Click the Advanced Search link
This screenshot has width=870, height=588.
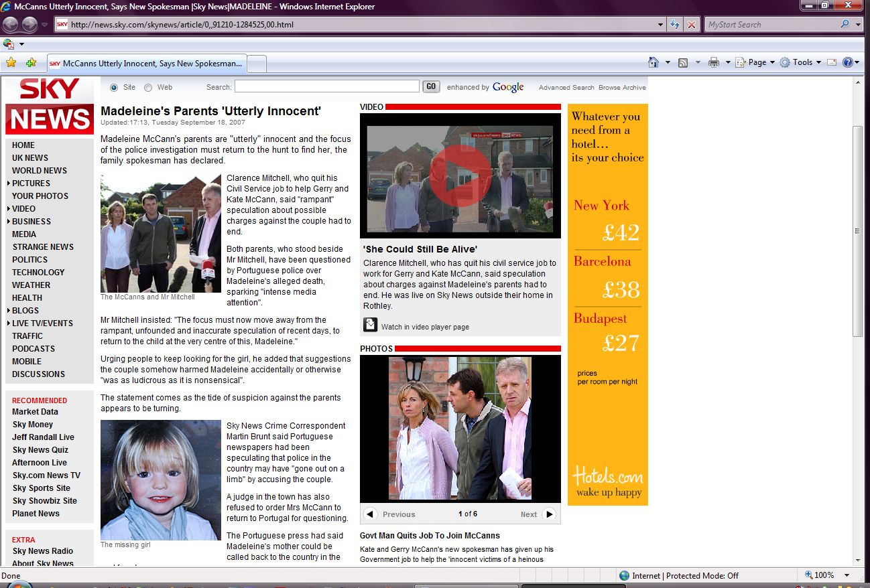tap(566, 87)
